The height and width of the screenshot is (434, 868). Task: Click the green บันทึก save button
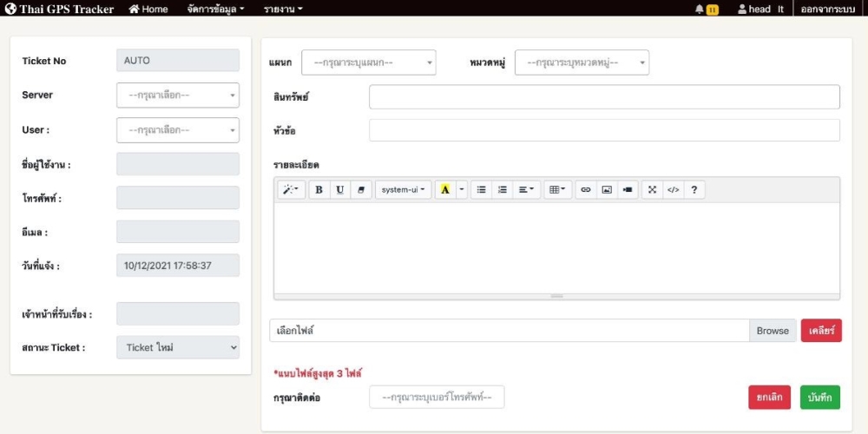click(819, 398)
